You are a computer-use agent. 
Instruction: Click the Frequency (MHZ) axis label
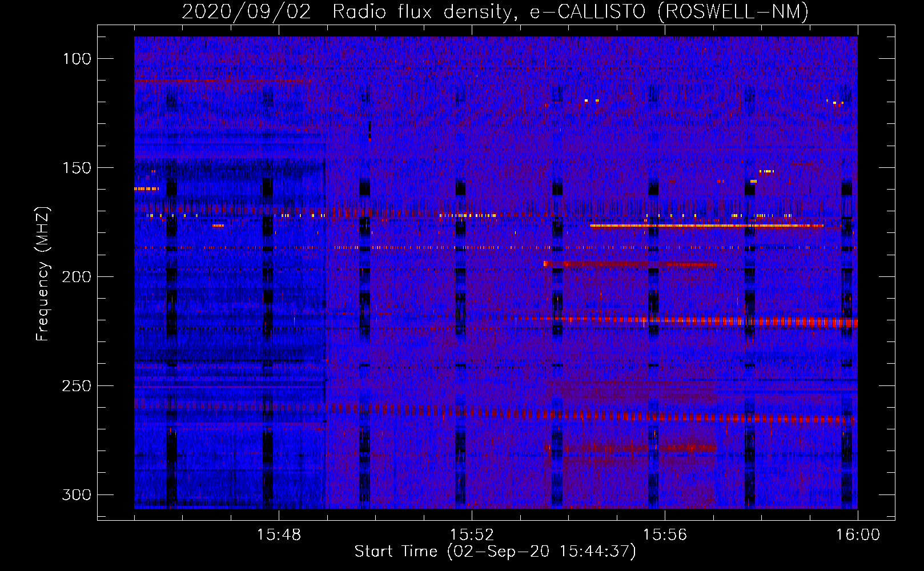point(42,274)
